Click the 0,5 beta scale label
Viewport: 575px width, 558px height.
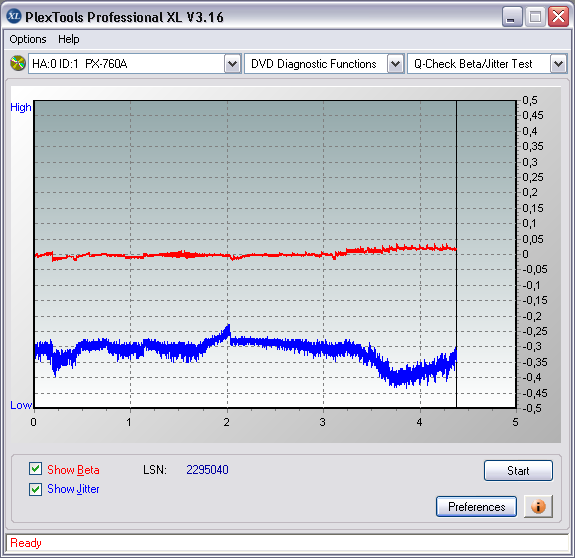point(530,100)
